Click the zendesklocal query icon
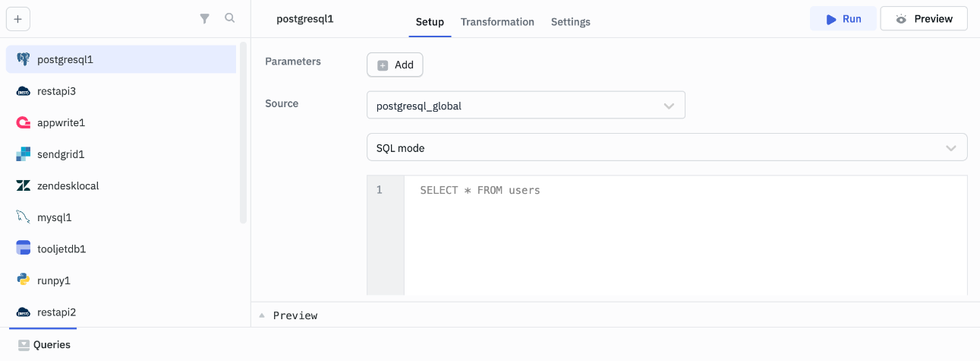The height and width of the screenshot is (361, 980). pyautogui.click(x=23, y=185)
